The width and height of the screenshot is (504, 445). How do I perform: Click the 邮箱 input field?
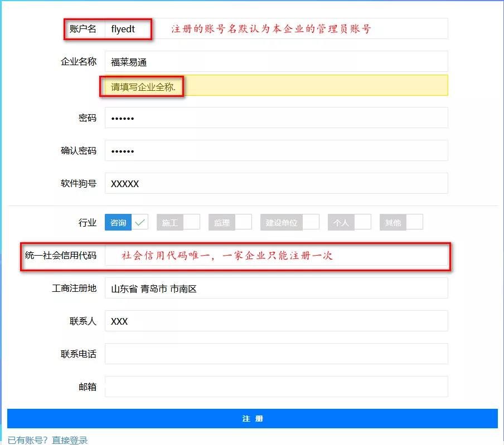click(276, 387)
